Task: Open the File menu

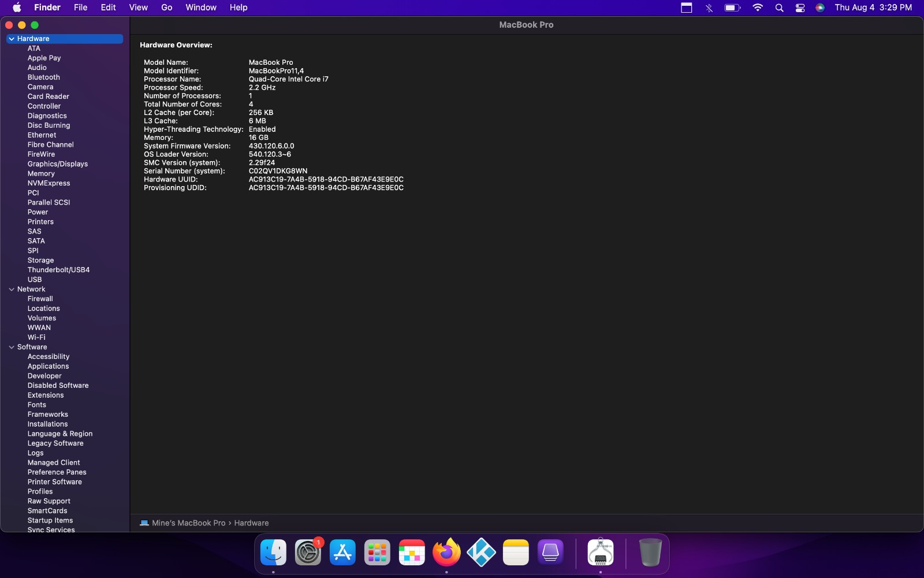Action: 80,8
